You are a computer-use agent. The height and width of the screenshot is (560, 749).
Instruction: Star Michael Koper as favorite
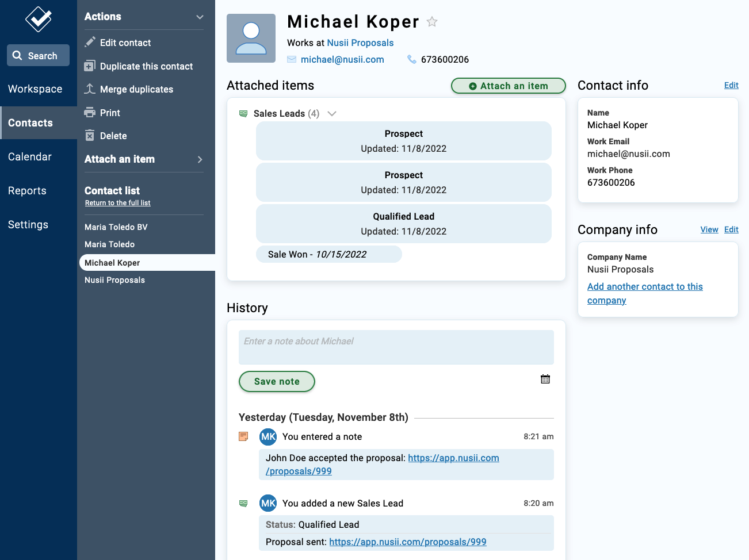coord(432,22)
